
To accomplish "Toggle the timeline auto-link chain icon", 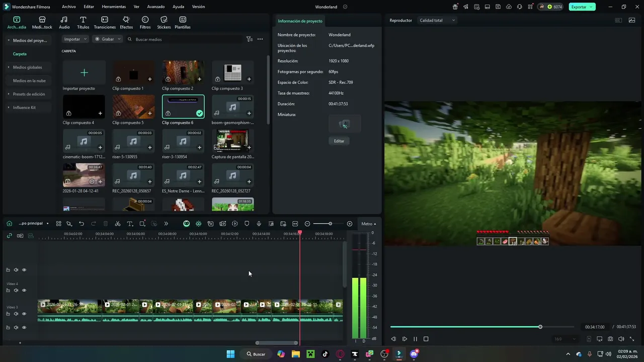I will click(x=9, y=235).
